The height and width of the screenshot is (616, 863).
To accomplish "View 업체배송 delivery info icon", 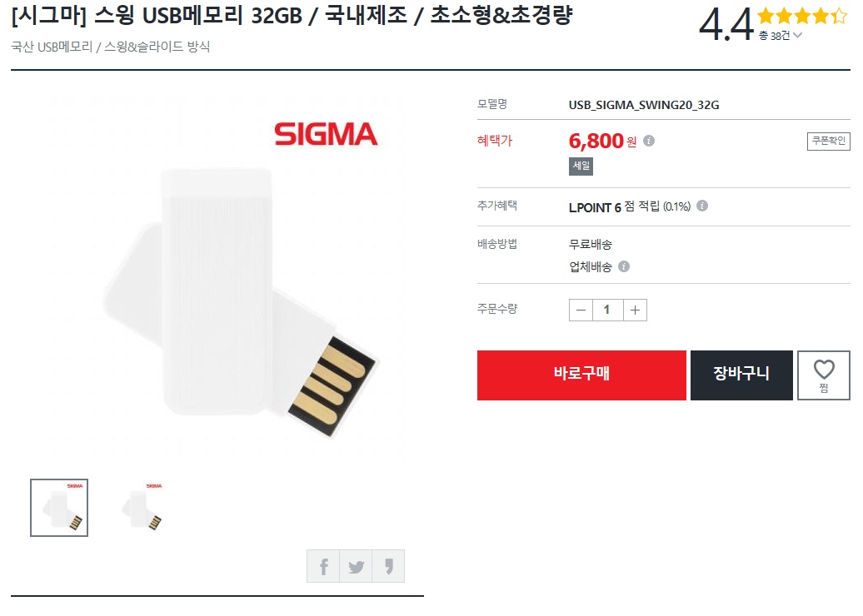I will [x=624, y=266].
